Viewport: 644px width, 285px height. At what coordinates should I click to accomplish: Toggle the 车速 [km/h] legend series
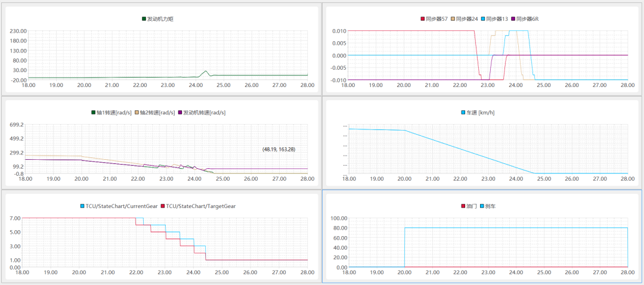click(478, 113)
